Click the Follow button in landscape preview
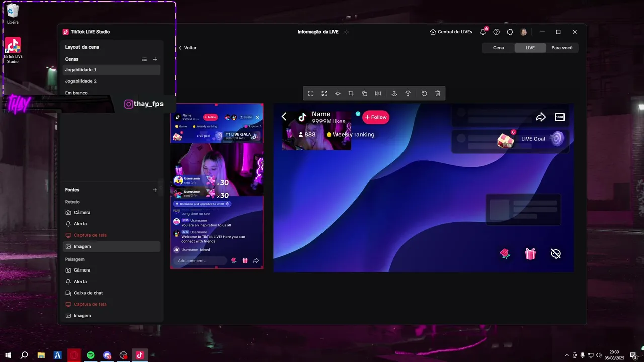The image size is (644, 362). point(376,117)
